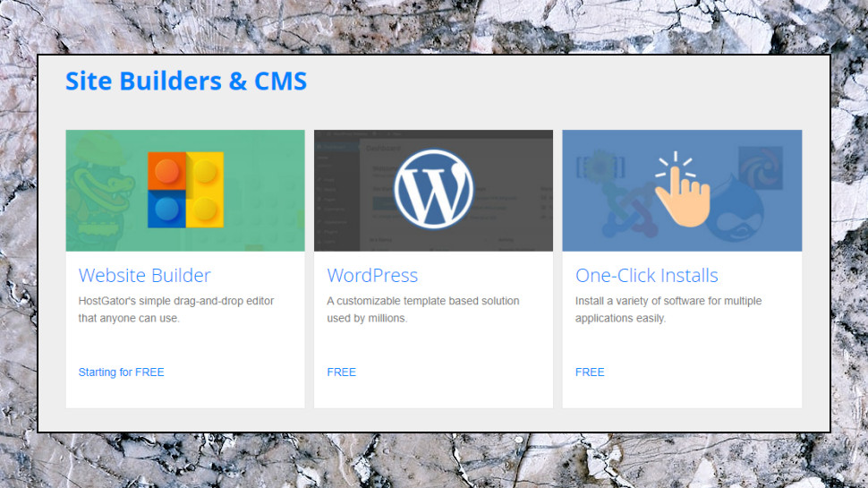Click the Install a variety of software text

(x=668, y=310)
